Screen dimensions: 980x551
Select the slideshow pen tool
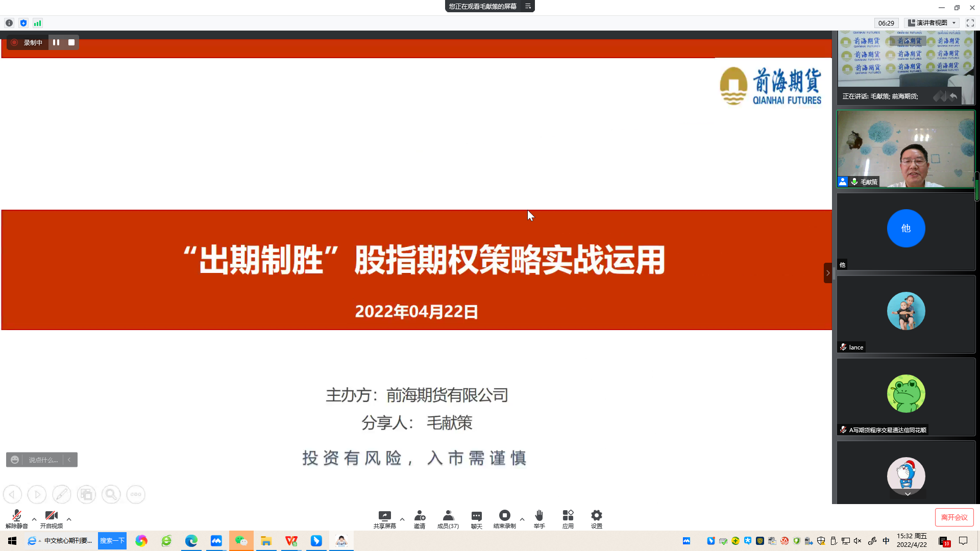(x=62, y=494)
